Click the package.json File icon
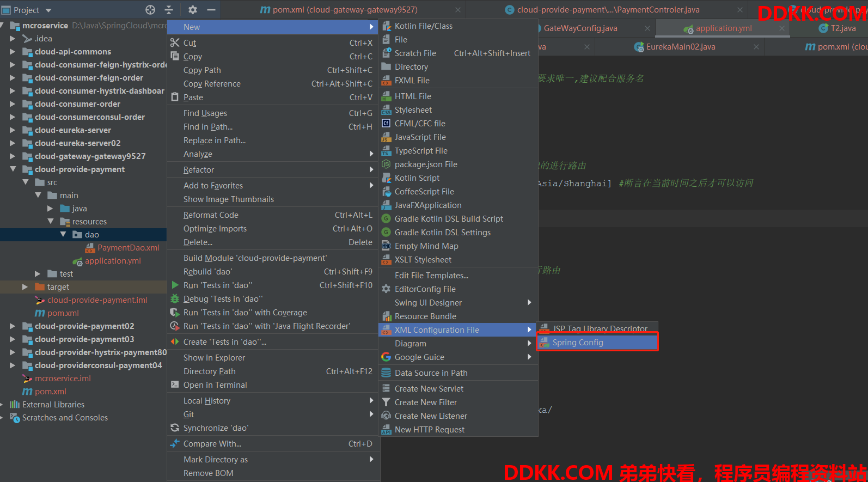The image size is (868, 482). click(386, 164)
